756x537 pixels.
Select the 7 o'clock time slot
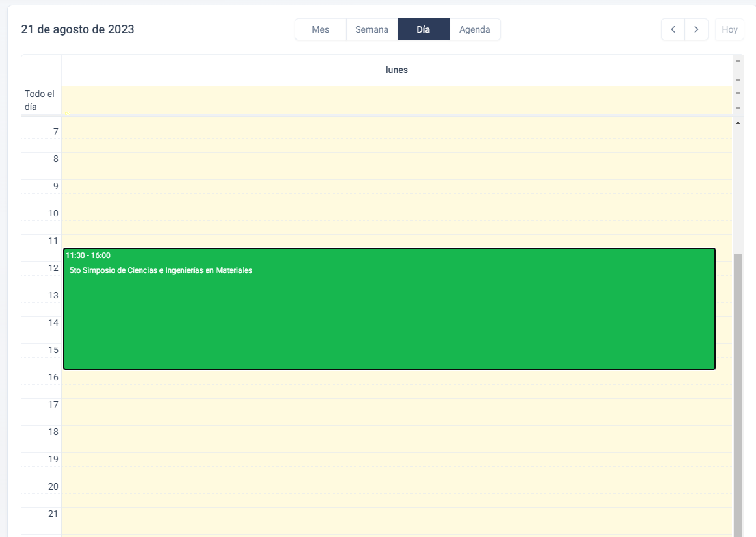[396, 132]
